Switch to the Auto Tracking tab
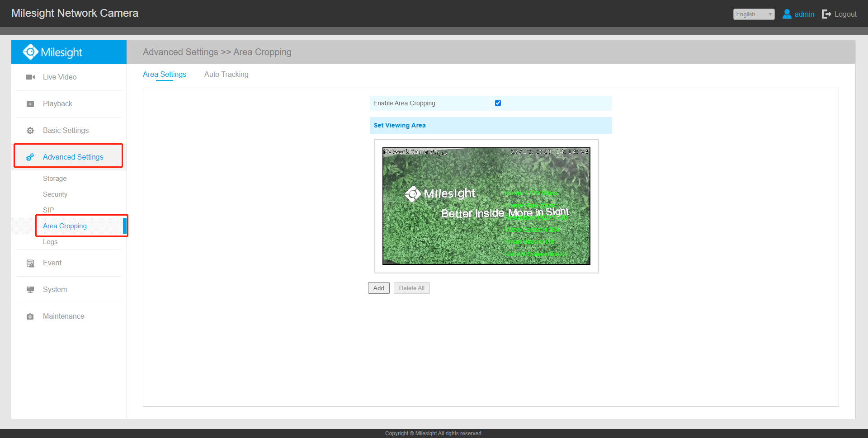868x438 pixels. [x=226, y=74]
